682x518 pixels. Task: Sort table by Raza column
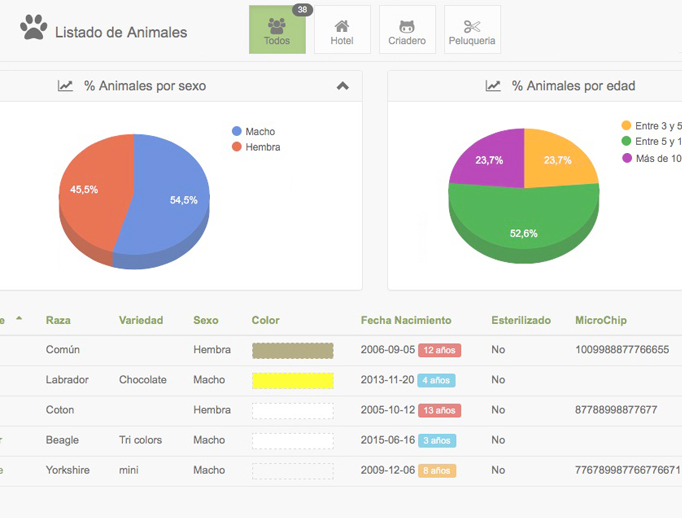coord(58,320)
